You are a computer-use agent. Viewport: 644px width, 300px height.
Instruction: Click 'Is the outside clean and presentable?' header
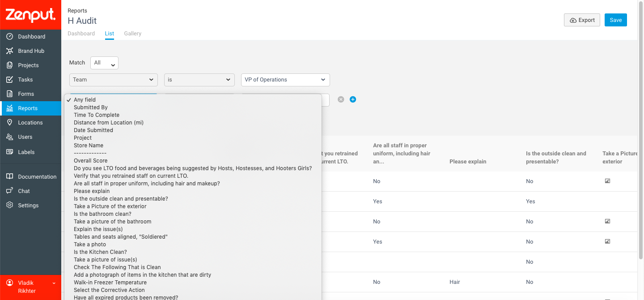(556, 157)
